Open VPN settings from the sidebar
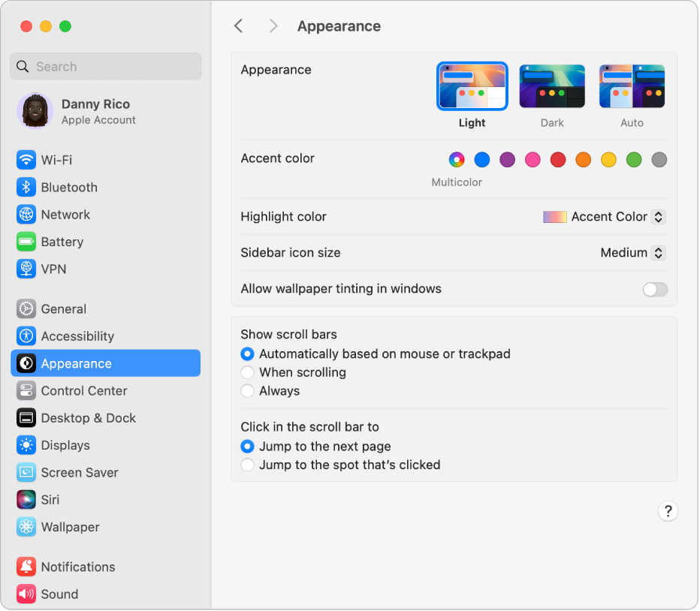This screenshot has width=700, height=611. [56, 269]
